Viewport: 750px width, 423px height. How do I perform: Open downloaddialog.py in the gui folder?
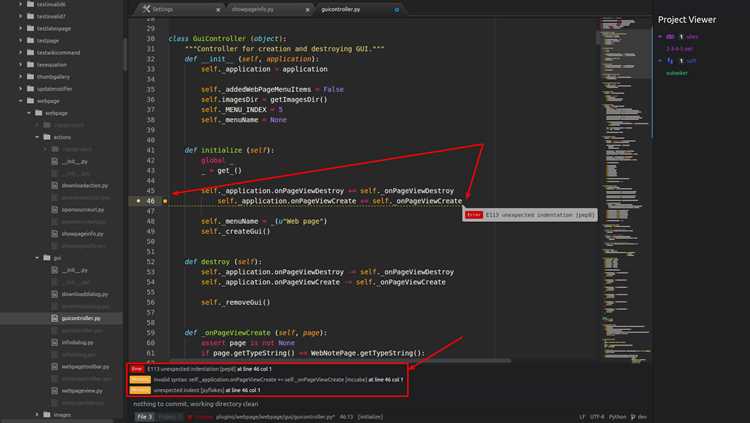point(85,294)
